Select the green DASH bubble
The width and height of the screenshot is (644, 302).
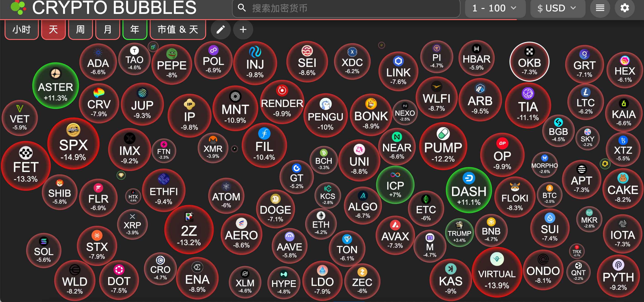tap(469, 190)
